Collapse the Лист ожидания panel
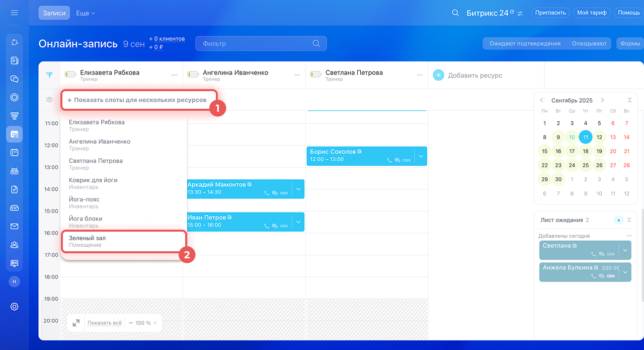 tap(629, 220)
